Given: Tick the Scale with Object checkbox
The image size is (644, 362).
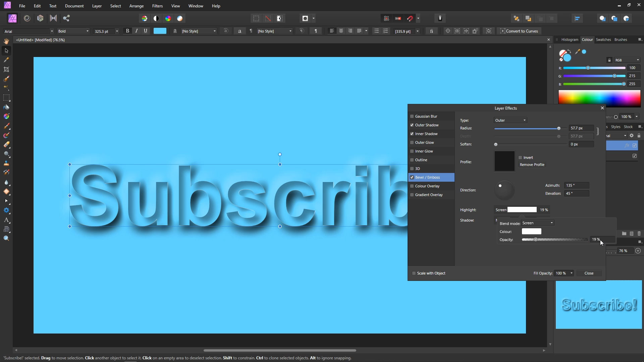Looking at the screenshot, I should [414, 273].
